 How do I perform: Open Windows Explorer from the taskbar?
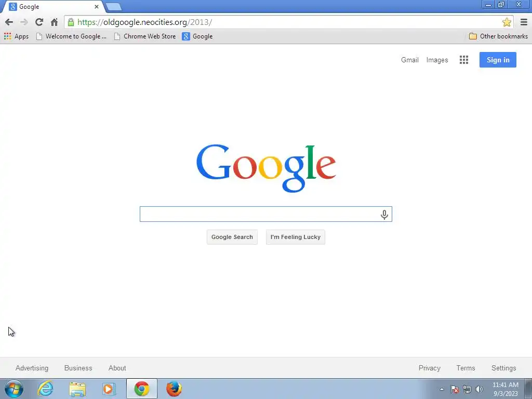tap(77, 389)
